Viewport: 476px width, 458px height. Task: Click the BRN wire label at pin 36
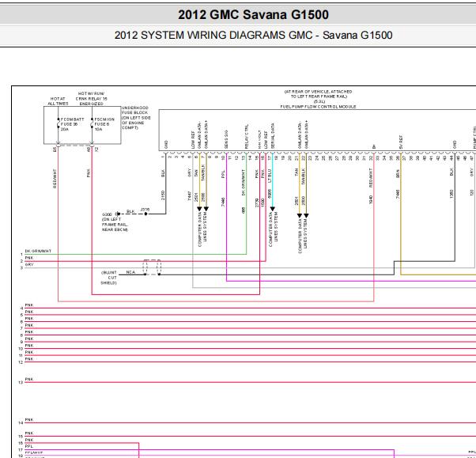[398, 174]
